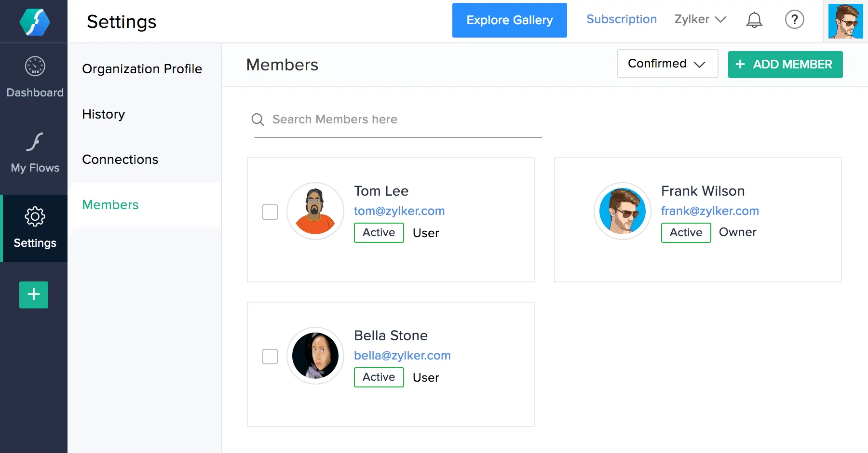
Task: Open History settings page
Action: [x=104, y=114]
